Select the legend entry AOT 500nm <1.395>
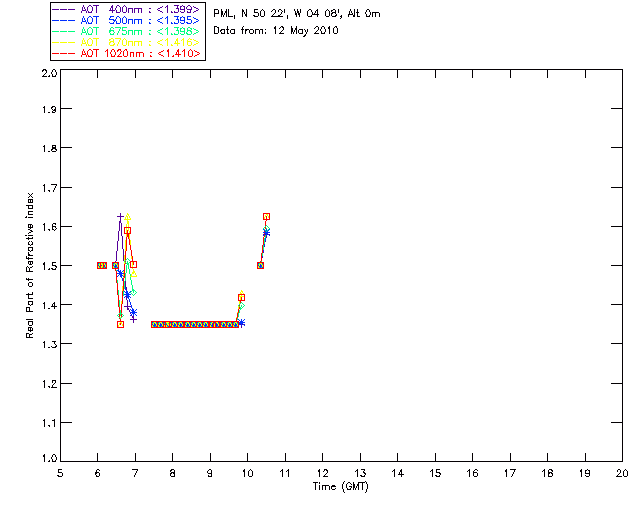The width and height of the screenshot is (640, 512). coord(126,20)
